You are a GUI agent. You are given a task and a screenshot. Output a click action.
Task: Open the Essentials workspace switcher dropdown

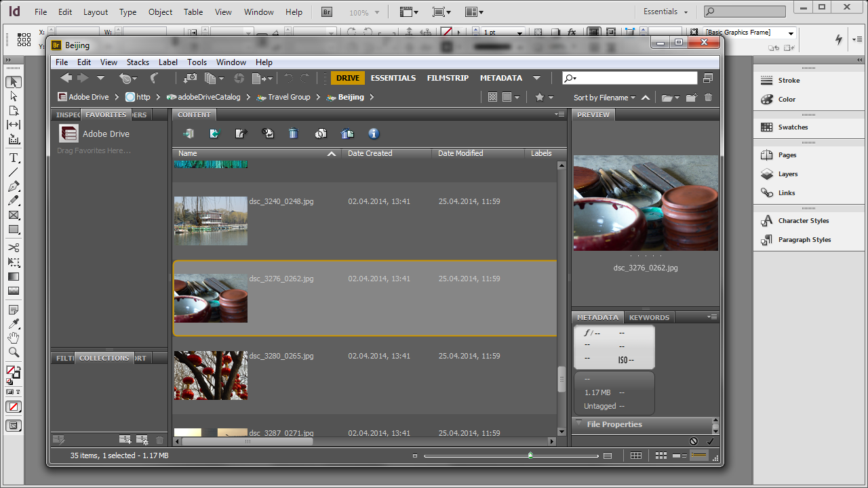(665, 12)
